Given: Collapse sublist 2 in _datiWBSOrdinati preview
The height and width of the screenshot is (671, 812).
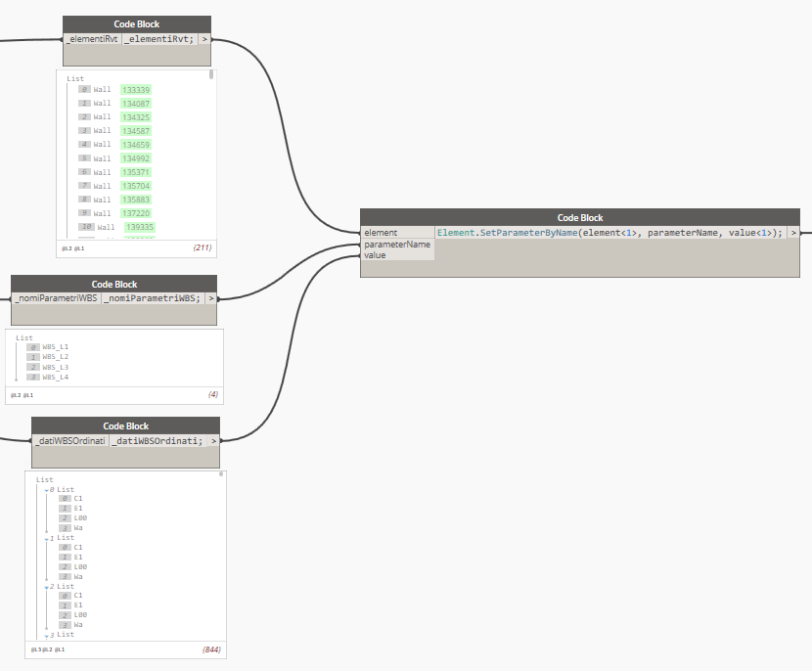Looking at the screenshot, I should click(46, 587).
